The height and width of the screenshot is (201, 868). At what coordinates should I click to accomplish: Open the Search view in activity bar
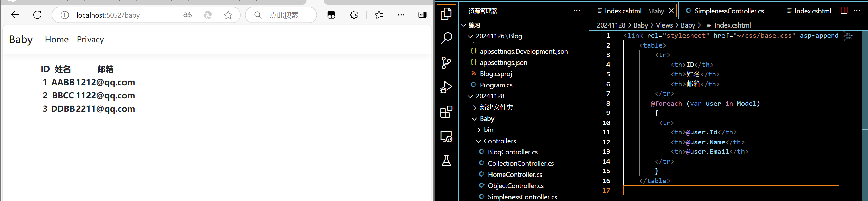pyautogui.click(x=446, y=38)
